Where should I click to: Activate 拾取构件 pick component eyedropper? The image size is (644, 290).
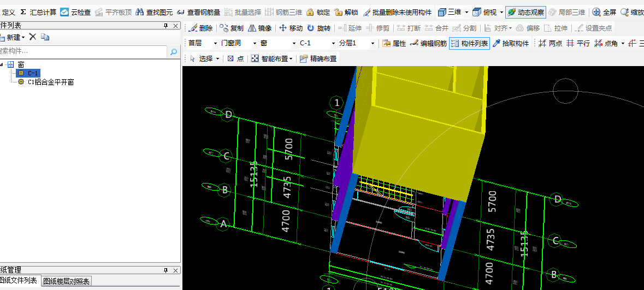[x=511, y=43]
